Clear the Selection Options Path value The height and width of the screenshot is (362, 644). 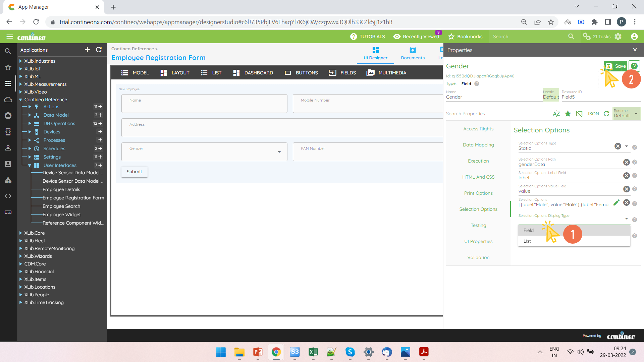click(x=626, y=162)
